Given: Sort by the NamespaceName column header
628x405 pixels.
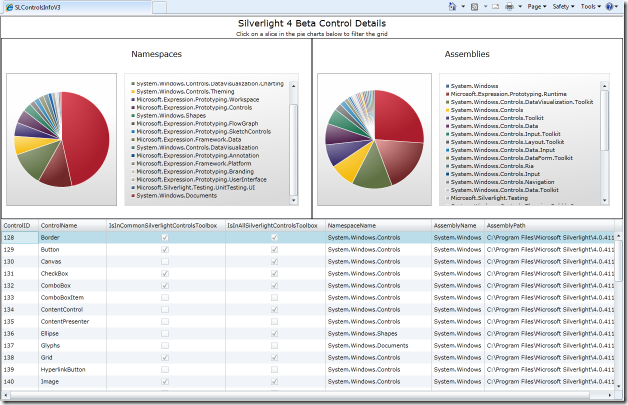Looking at the screenshot, I should (378, 226).
